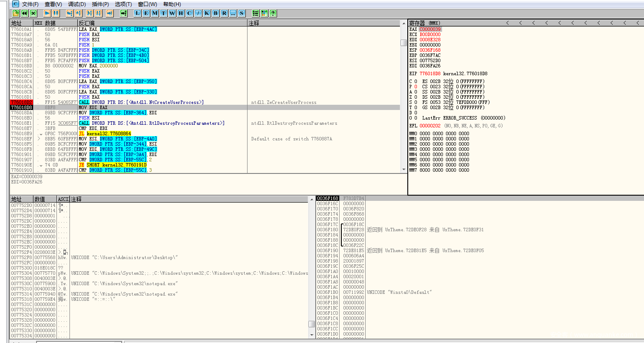Open Call stack with K button

207,13
